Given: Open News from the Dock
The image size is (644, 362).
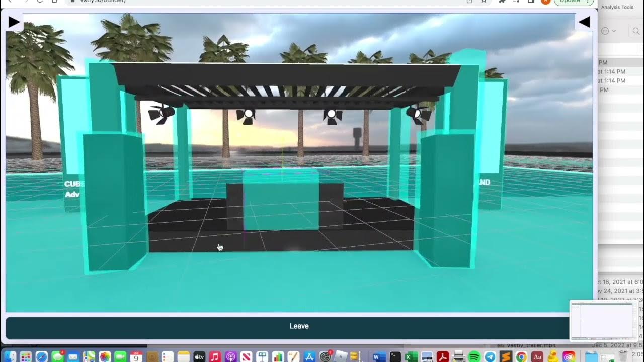Looking at the screenshot, I should tap(247, 356).
